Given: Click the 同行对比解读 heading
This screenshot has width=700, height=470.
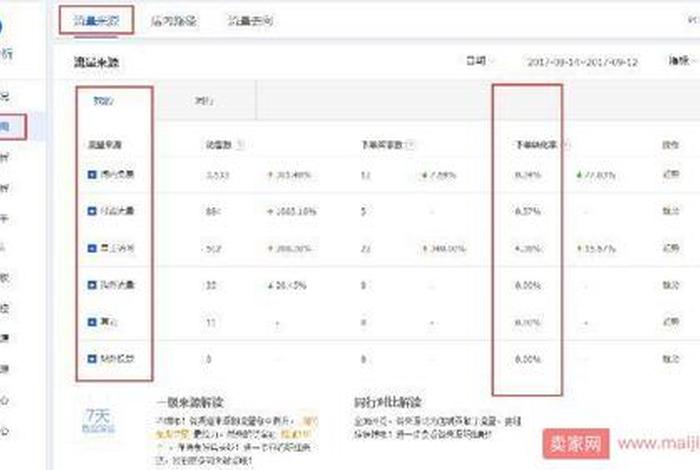Looking at the screenshot, I should pyautogui.click(x=388, y=403).
